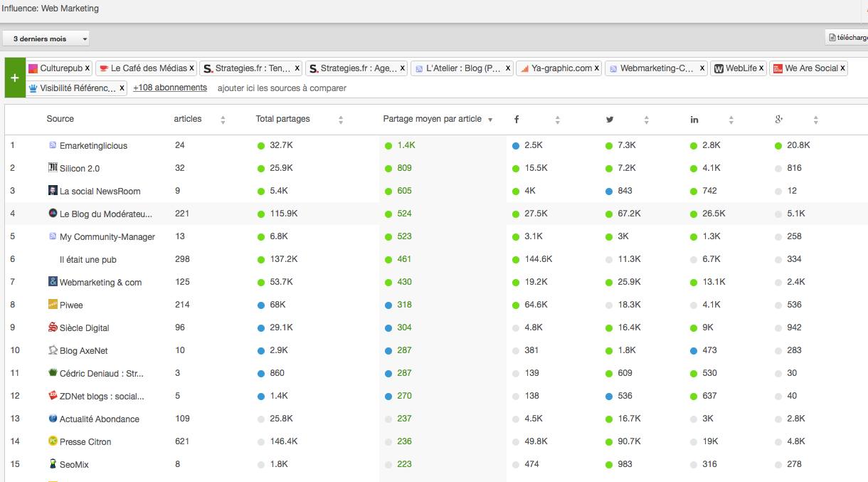The width and height of the screenshot is (868, 482).
Task: Remove the Ya-graphic.com source tag
Action: [596, 68]
